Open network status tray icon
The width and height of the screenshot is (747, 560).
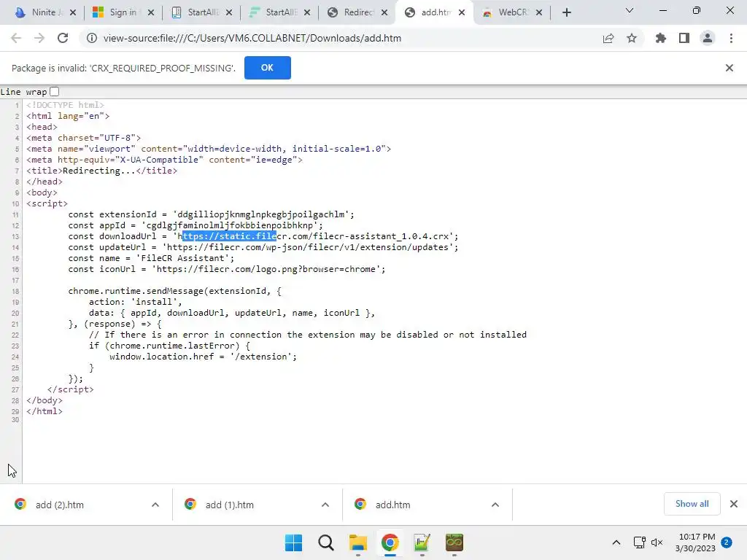[639, 542]
